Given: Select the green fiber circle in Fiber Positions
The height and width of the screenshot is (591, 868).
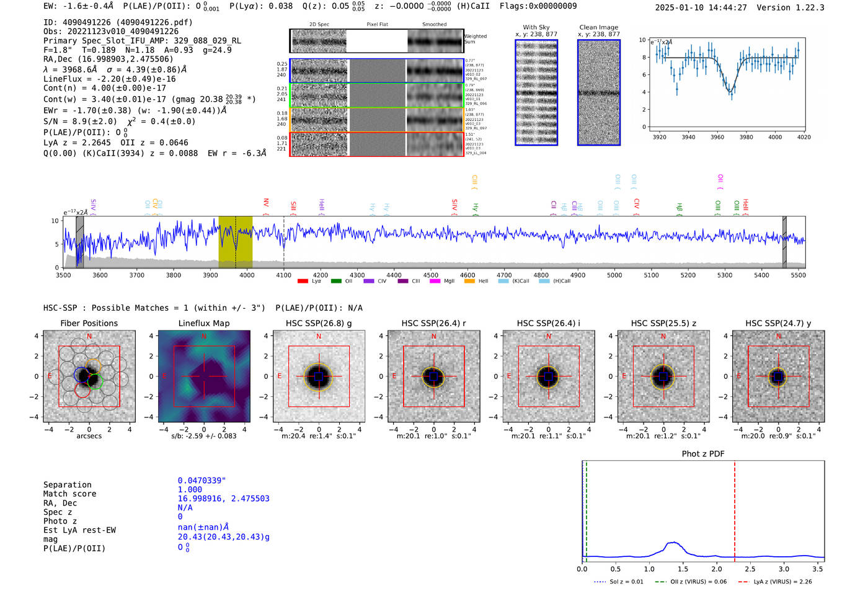Looking at the screenshot, I should coord(95,381).
